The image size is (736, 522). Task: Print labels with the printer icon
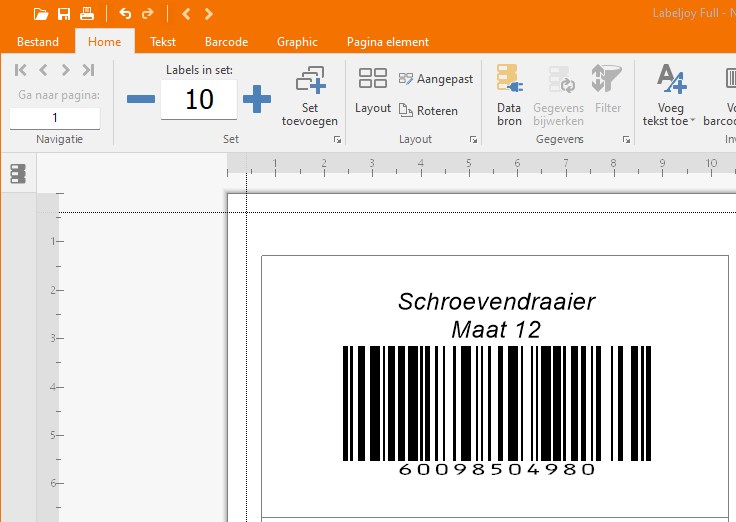coord(87,14)
